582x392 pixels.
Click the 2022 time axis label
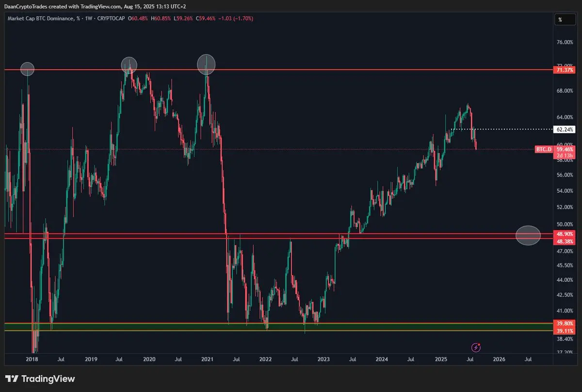(265, 359)
